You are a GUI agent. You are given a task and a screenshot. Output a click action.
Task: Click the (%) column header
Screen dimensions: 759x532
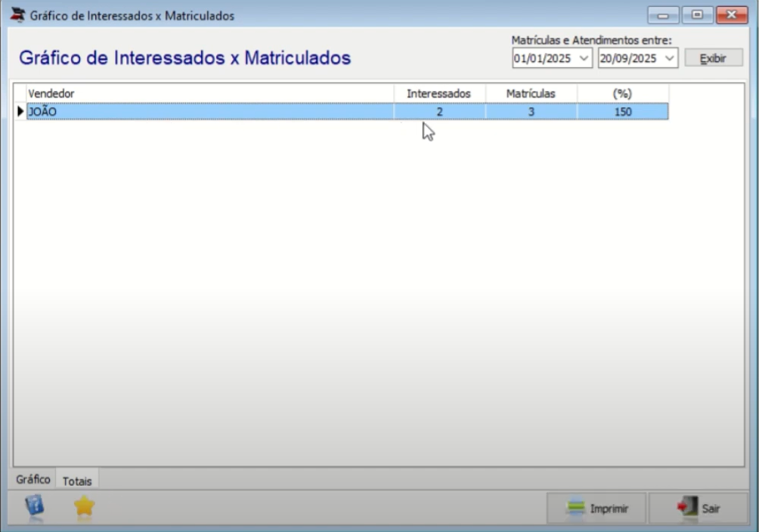click(622, 94)
